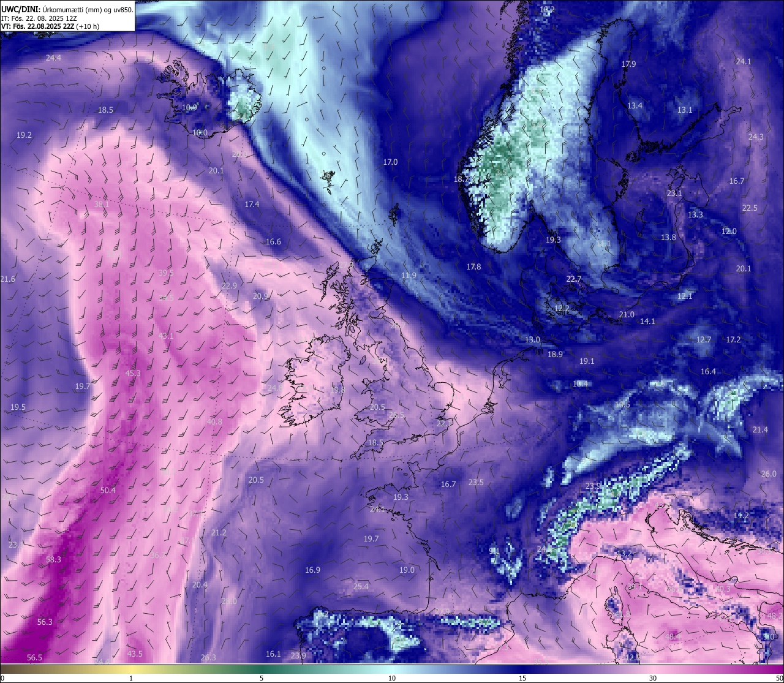Click the 18.9 value label
The height and width of the screenshot is (683, 784).
555,355
